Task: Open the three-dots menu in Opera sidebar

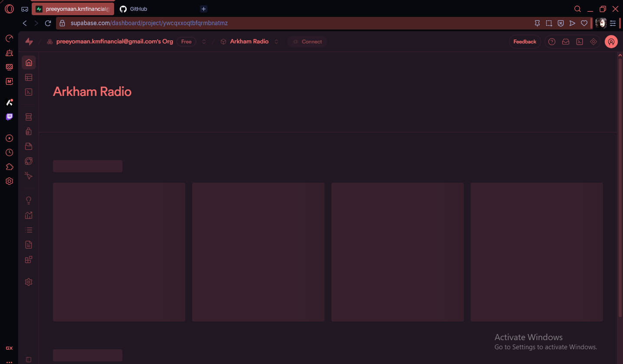Action: 9,361
